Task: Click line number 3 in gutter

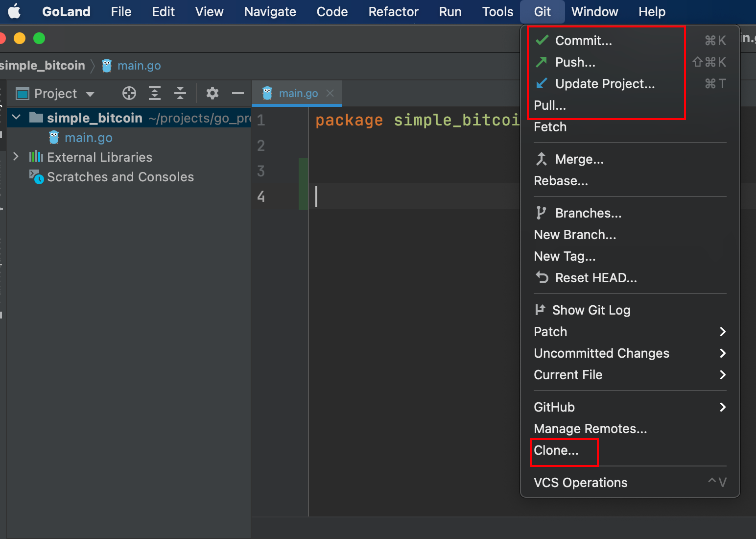Action: point(261,171)
